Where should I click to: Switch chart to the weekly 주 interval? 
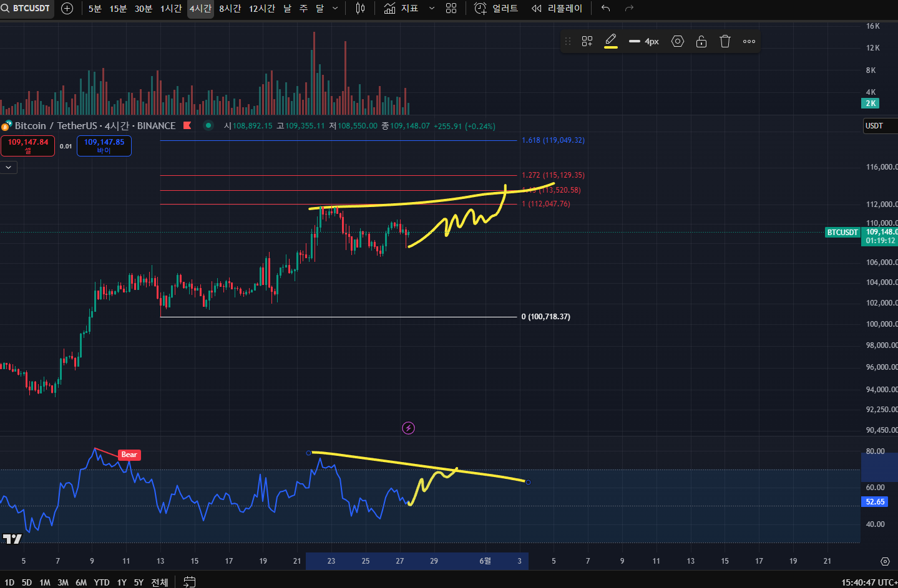(303, 8)
